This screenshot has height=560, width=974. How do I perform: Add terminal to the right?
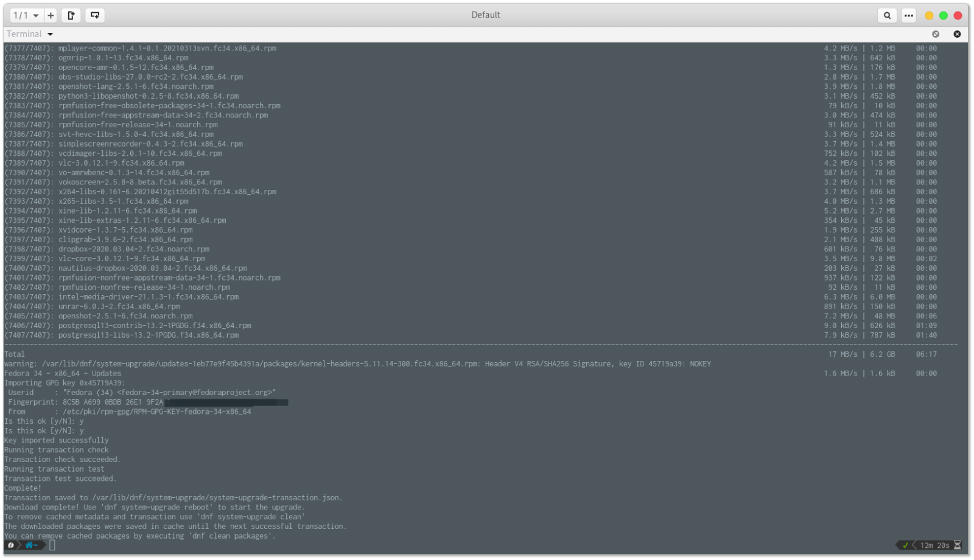coord(71,15)
